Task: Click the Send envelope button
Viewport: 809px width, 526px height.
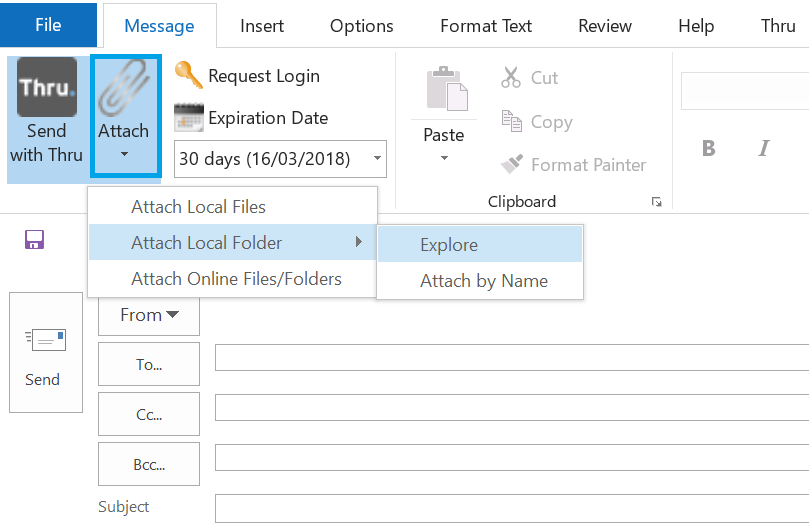Action: click(x=46, y=353)
